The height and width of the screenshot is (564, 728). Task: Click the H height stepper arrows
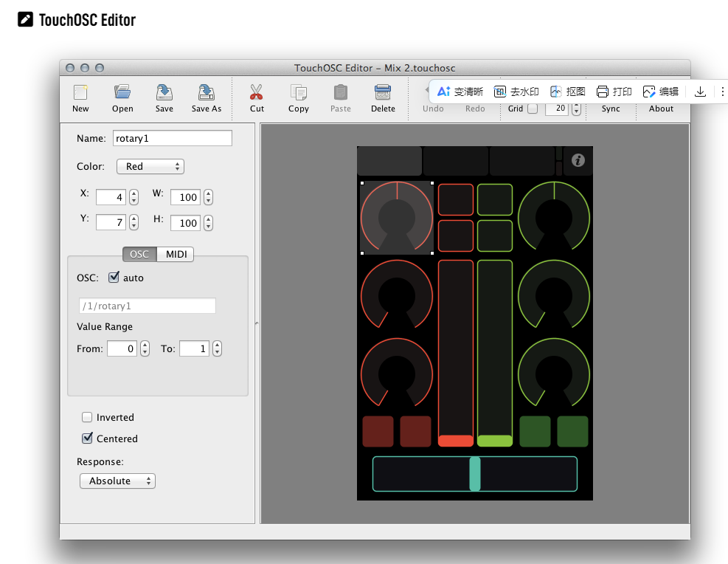(x=209, y=222)
